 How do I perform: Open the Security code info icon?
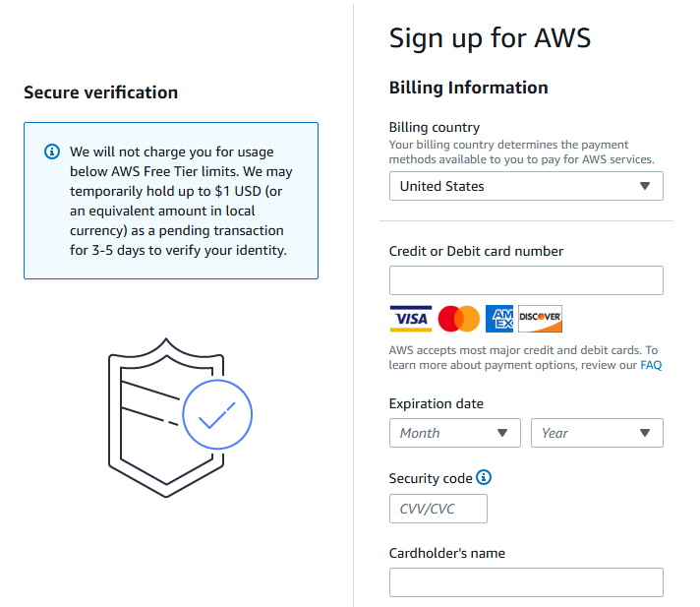click(x=484, y=477)
